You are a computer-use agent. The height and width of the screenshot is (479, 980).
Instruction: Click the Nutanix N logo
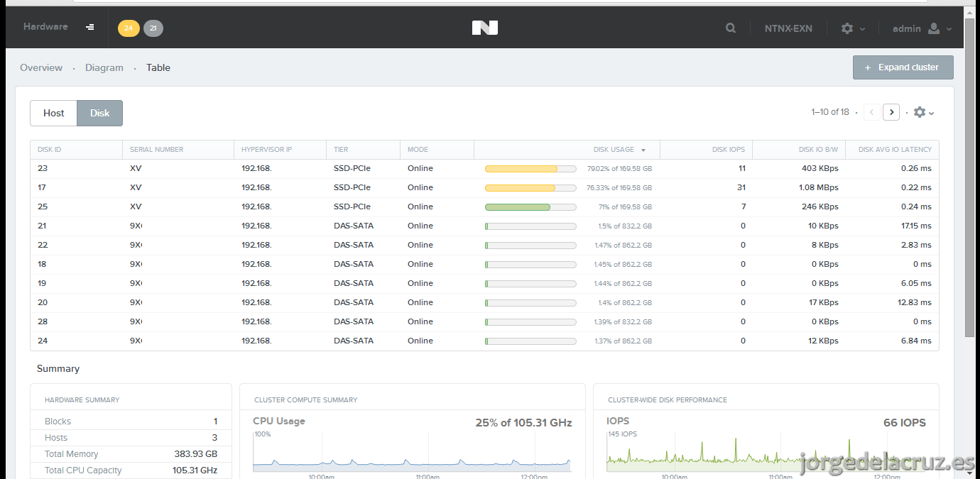485,28
